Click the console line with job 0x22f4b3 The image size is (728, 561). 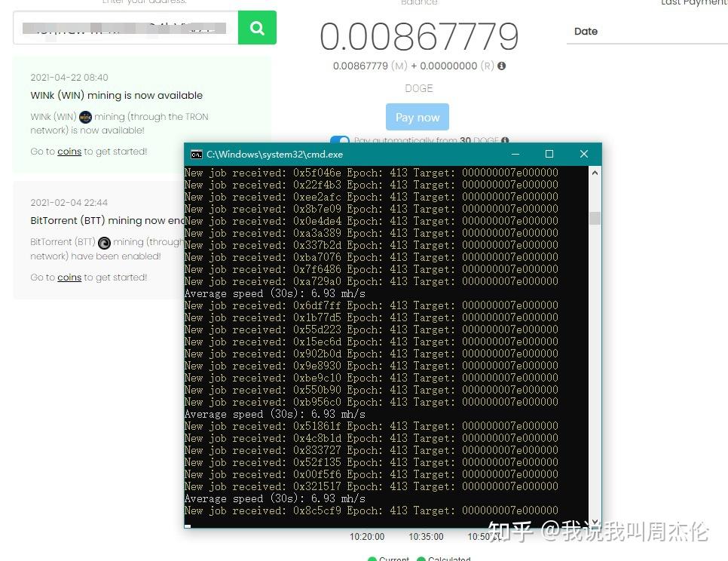(371, 185)
